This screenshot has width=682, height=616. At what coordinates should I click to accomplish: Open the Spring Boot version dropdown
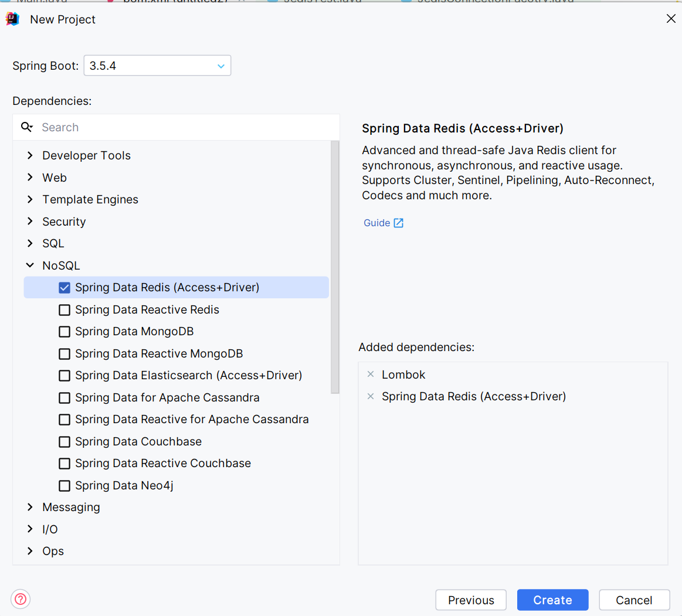coord(157,66)
